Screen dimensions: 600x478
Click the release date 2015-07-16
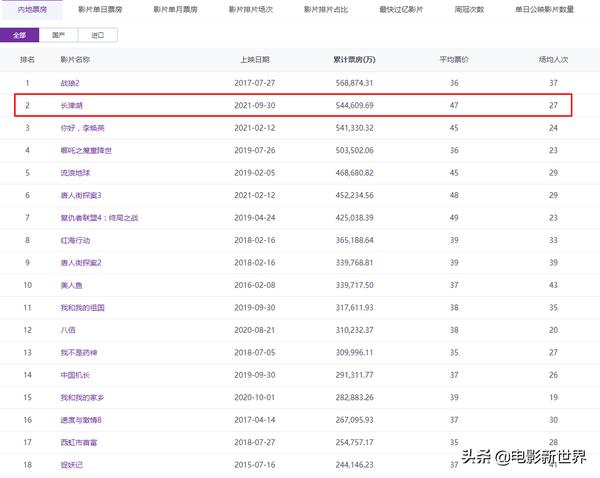(x=254, y=465)
